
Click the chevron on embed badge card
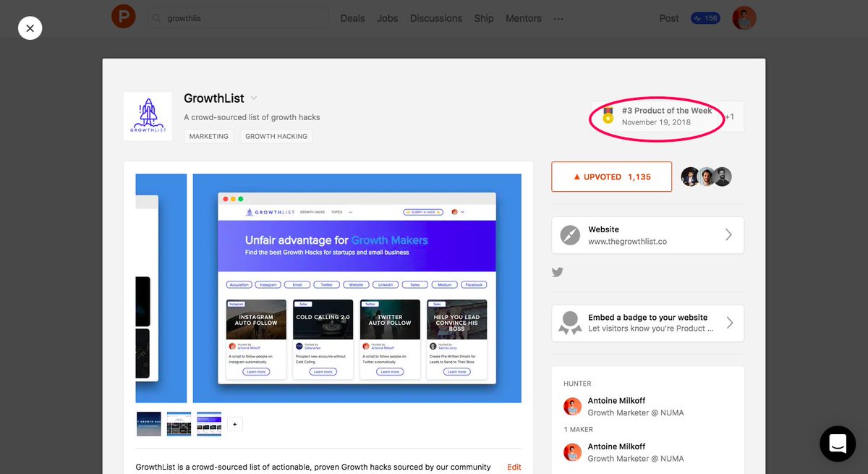(x=729, y=323)
